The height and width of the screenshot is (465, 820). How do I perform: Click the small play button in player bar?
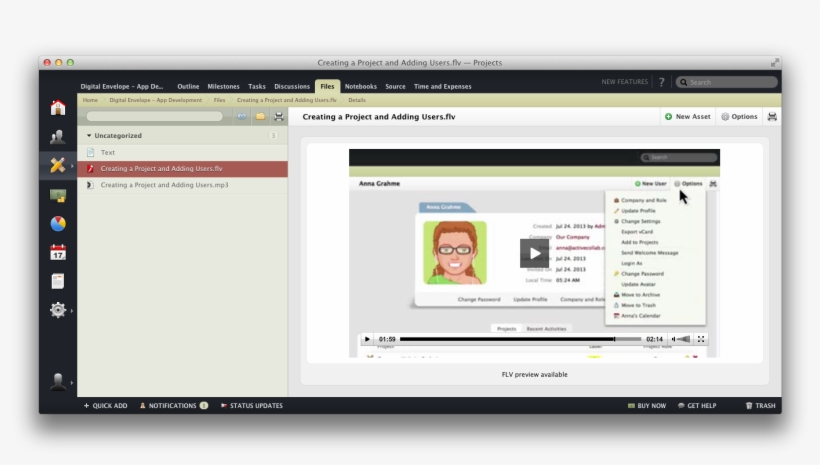[x=367, y=339]
